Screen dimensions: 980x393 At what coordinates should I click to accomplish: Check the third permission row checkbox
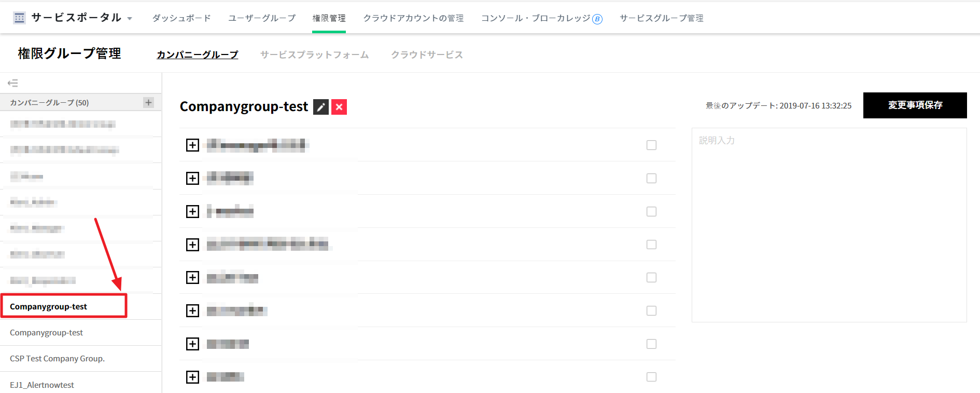[651, 212]
